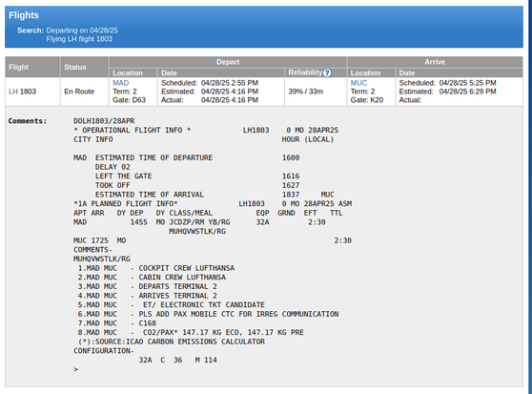532x394 pixels.
Task: Select the Status column header
Action: point(85,67)
